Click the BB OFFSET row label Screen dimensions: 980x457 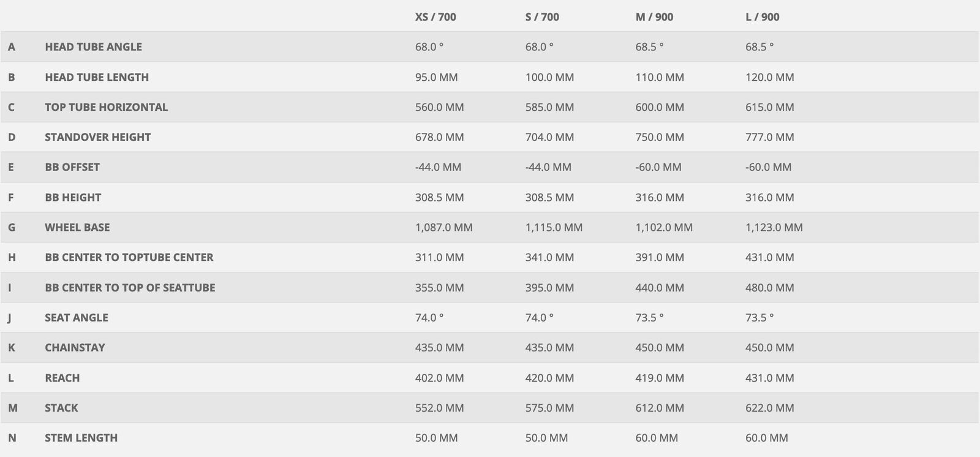72,167
